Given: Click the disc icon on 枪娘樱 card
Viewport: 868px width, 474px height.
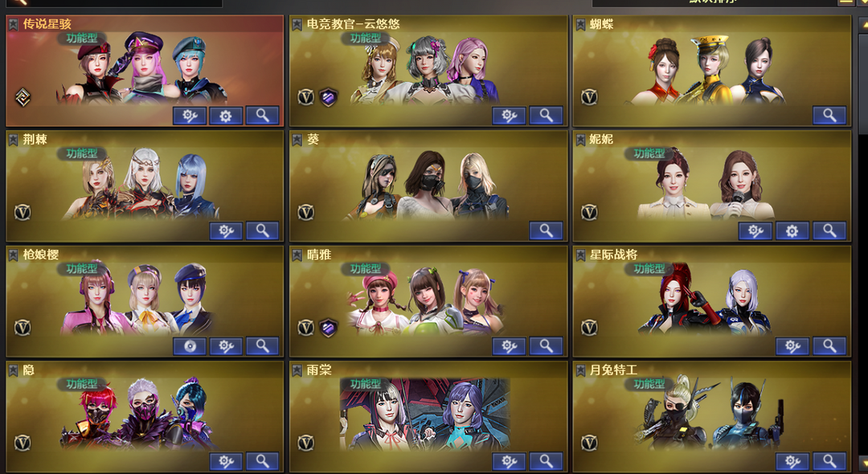Looking at the screenshot, I should [x=190, y=346].
